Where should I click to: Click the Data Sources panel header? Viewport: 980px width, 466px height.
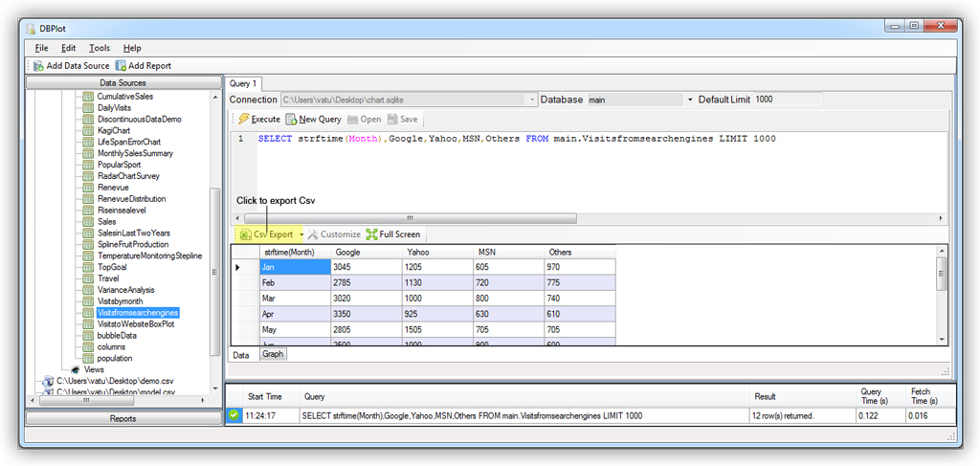(122, 83)
